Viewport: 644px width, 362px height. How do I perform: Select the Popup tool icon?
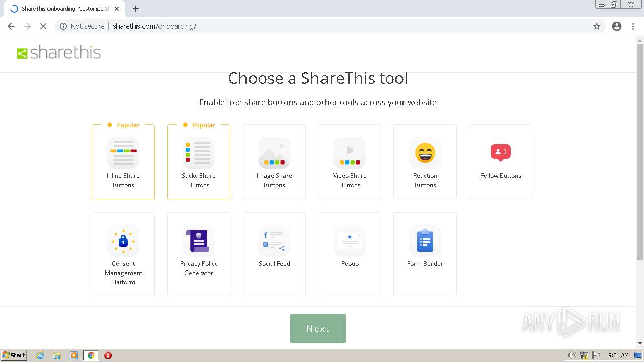coord(350,241)
